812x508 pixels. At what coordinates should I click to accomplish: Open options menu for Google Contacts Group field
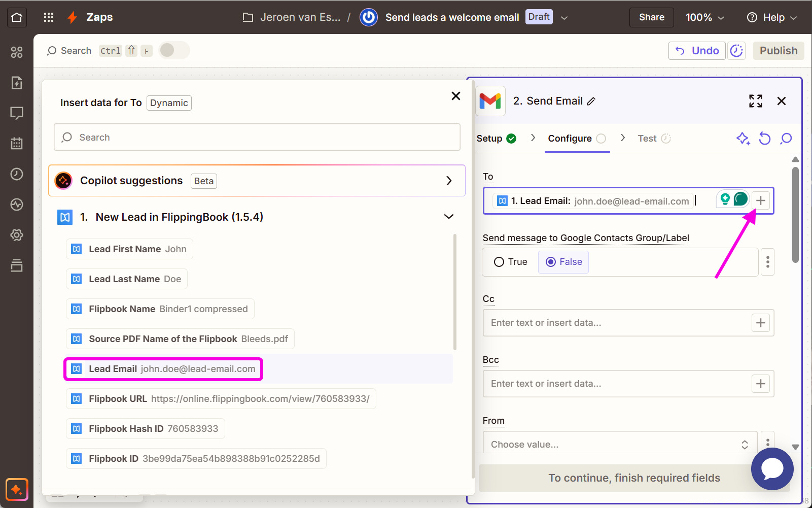point(768,262)
